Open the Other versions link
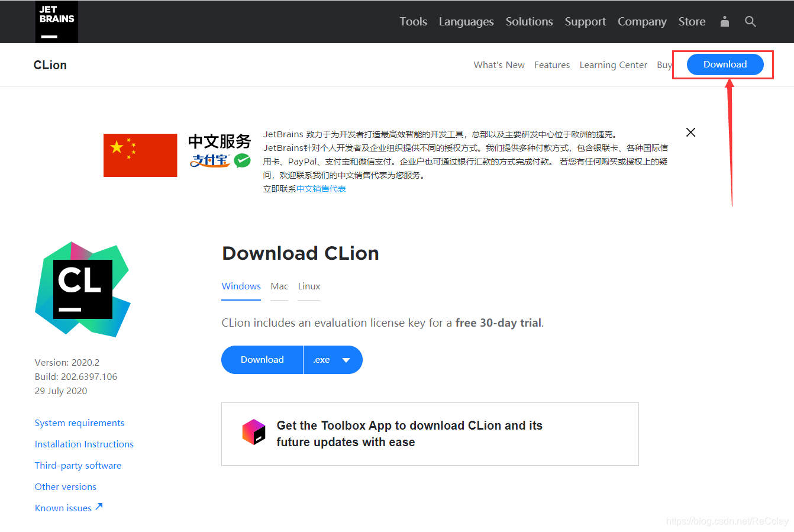794x532 pixels. [x=66, y=486]
